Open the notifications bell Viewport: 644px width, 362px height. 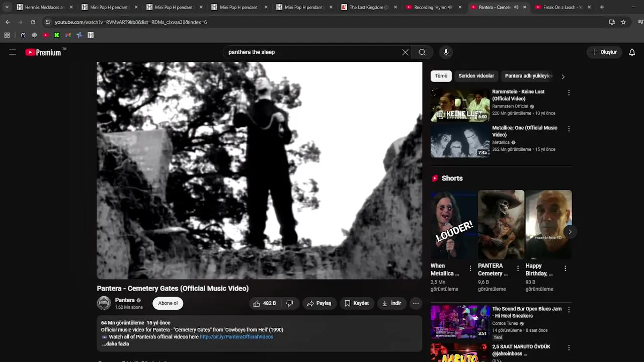coord(632,52)
